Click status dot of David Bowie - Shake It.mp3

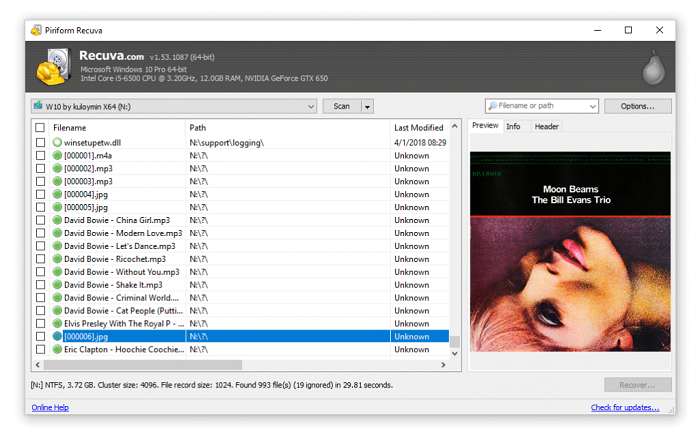(x=57, y=285)
